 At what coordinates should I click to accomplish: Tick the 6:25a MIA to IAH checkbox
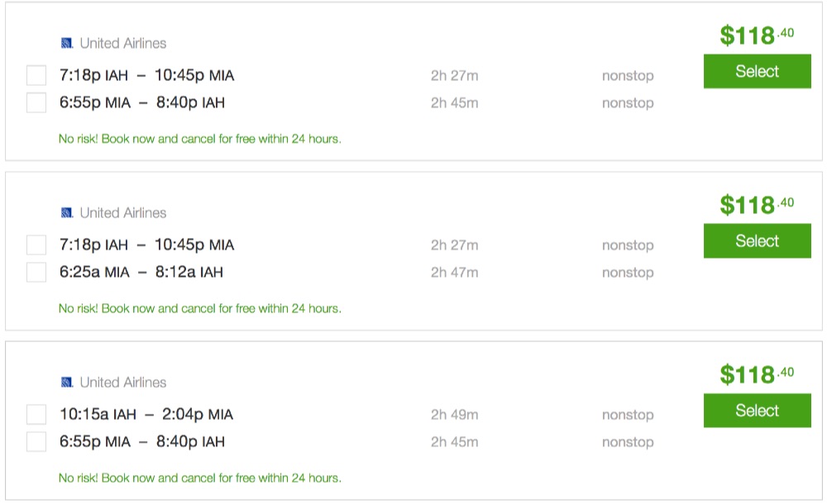36,273
